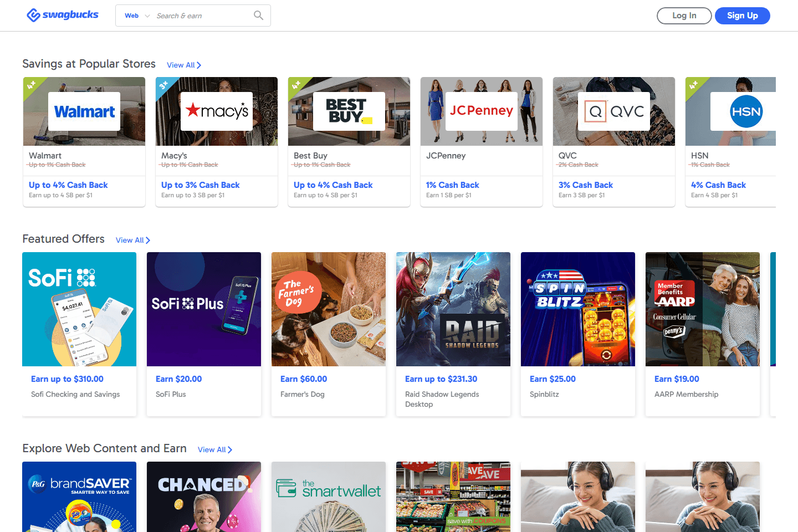Select Walmart Up to 4% Cash Back
Screen dimensions: 798x532
(x=68, y=185)
